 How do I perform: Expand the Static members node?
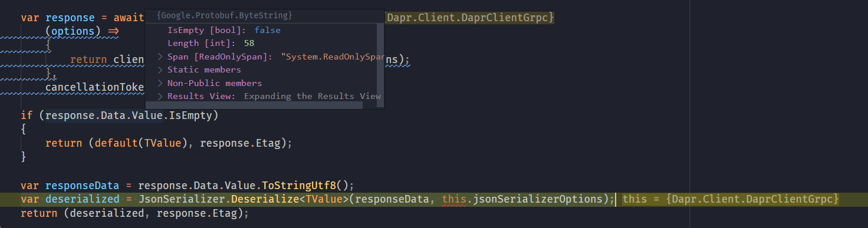click(x=160, y=70)
